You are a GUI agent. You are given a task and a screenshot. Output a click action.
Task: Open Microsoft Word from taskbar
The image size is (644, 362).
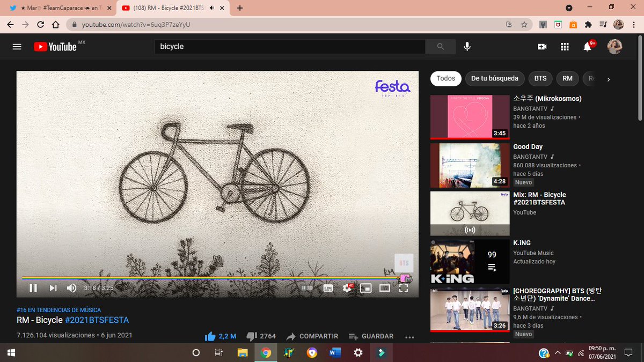pos(335,352)
